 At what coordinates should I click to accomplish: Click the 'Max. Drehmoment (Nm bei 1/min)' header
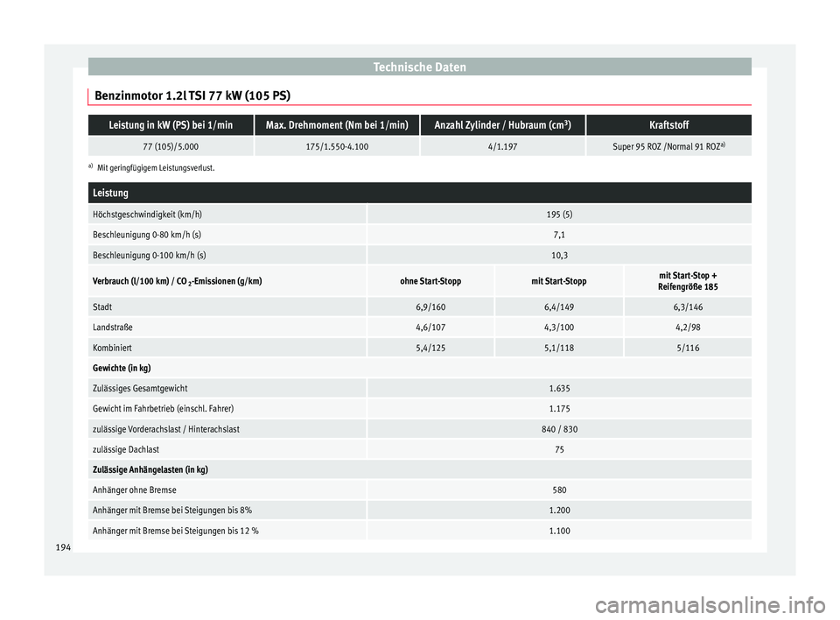[x=337, y=125]
